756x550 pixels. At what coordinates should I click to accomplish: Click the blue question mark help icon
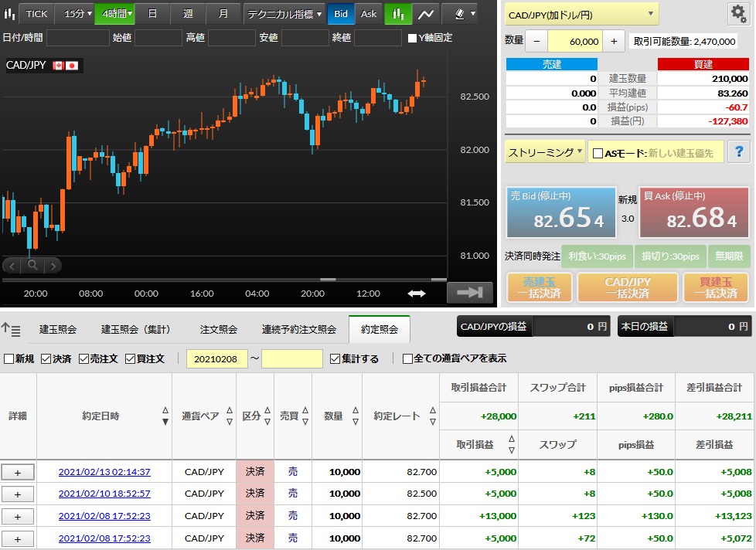(x=739, y=151)
